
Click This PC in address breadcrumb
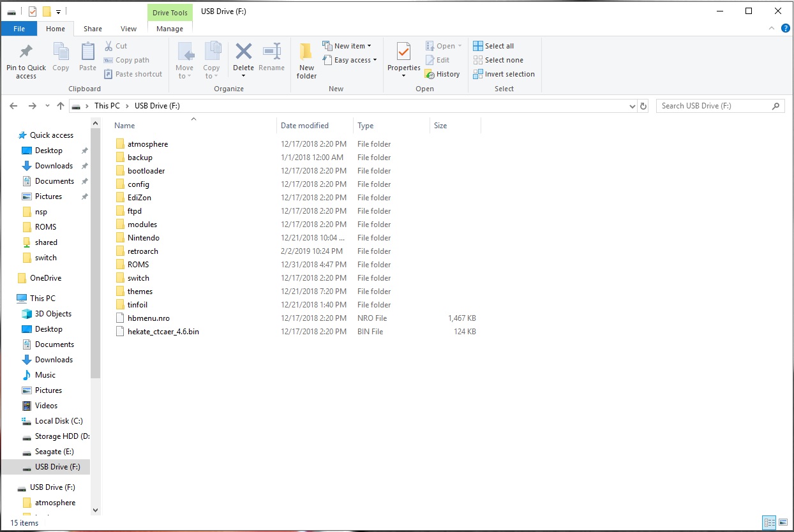[x=107, y=106]
